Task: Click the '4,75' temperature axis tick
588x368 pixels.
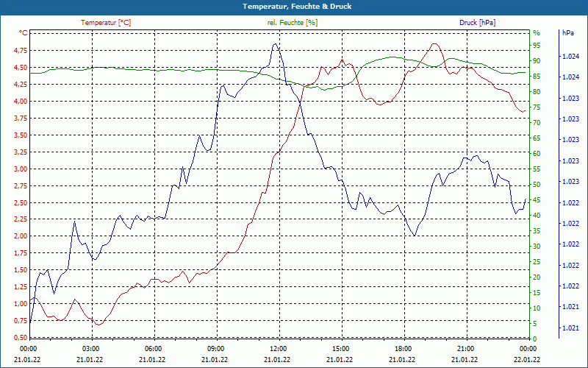Action: click(21, 50)
